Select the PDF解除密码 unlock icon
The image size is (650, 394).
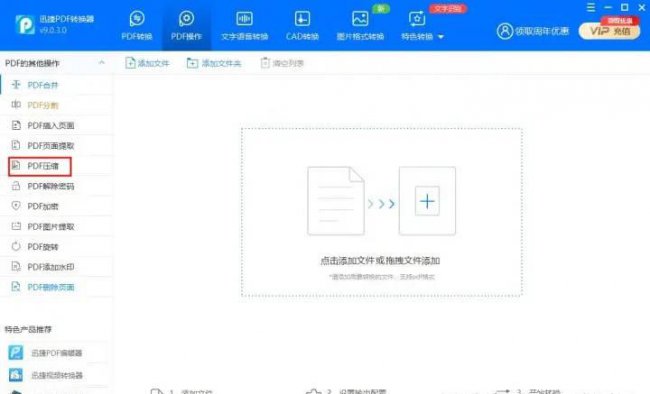tap(16, 186)
